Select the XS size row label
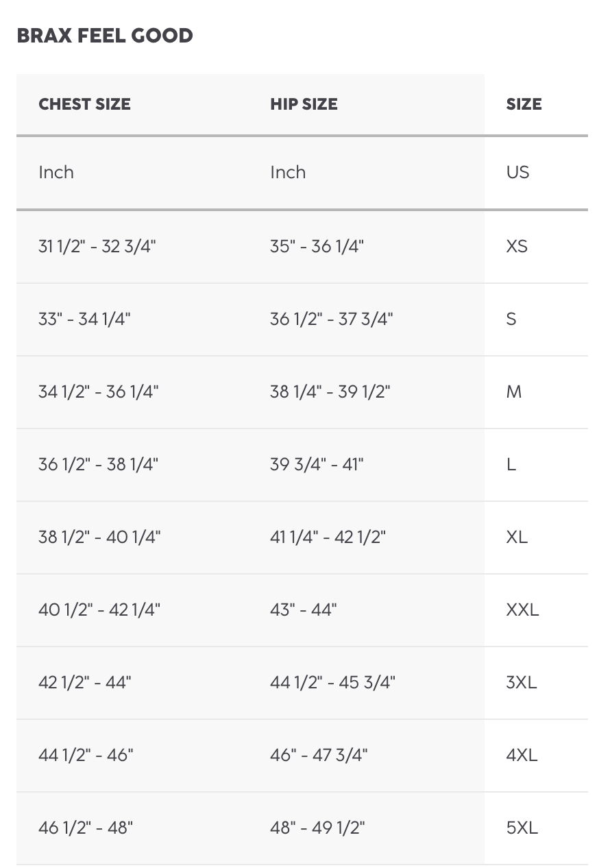599x868 pixels. pos(517,246)
